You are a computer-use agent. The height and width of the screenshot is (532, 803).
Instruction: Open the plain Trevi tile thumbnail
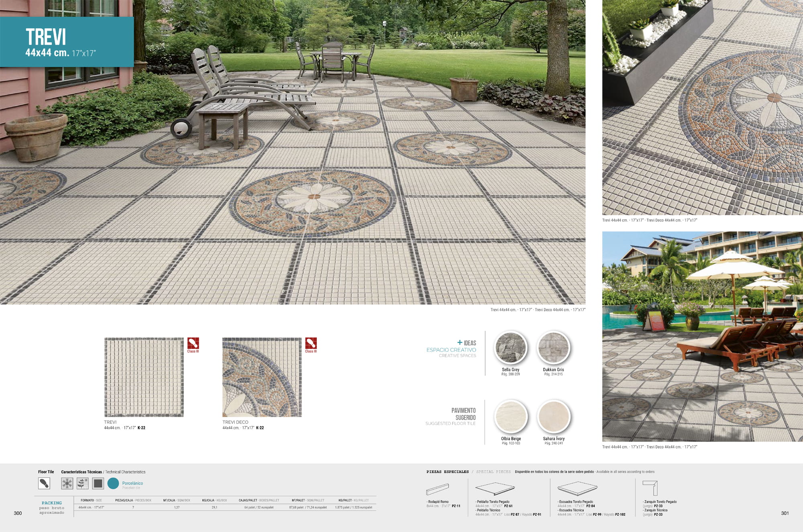pos(144,377)
